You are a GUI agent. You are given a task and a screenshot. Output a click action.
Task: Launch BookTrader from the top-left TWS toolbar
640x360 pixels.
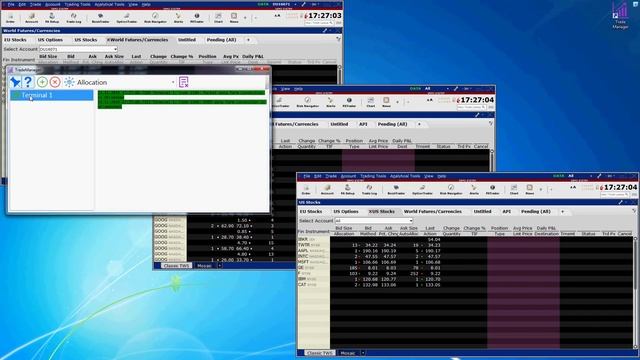point(100,18)
